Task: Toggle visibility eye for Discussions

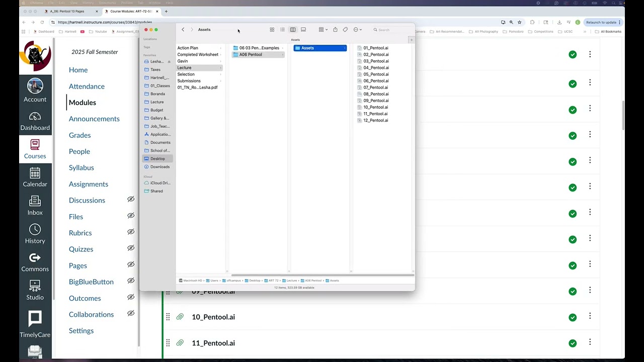Action: click(x=131, y=199)
